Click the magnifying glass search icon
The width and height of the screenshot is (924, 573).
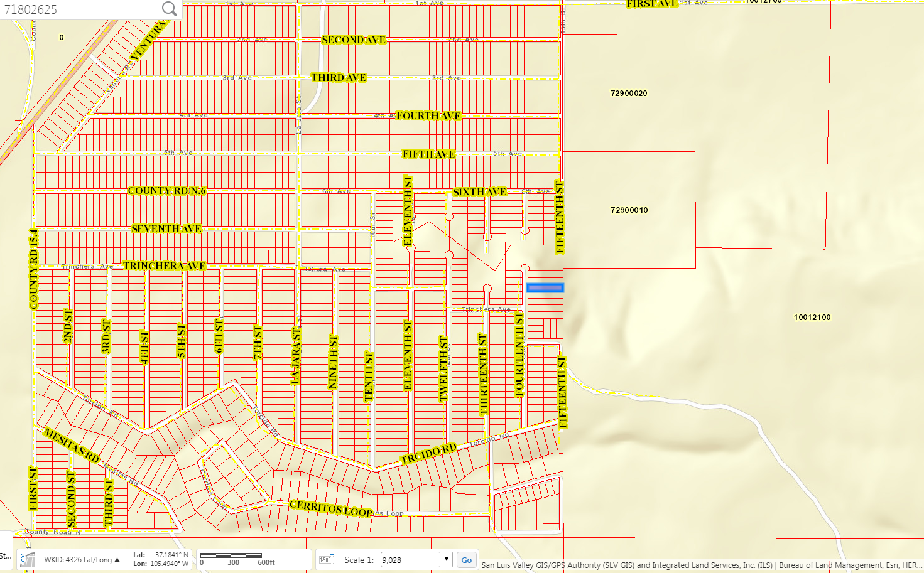[x=170, y=9]
